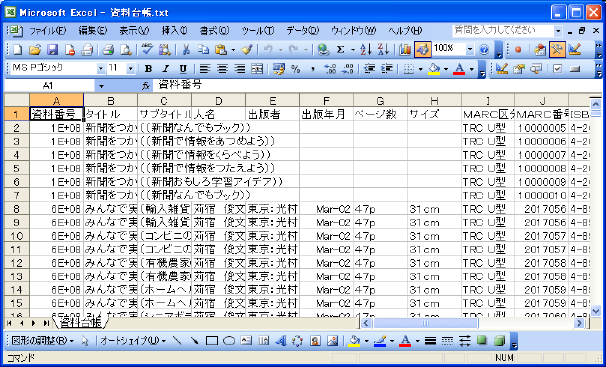Open Print Preview icon
The image size is (606, 367).
pos(126,49)
